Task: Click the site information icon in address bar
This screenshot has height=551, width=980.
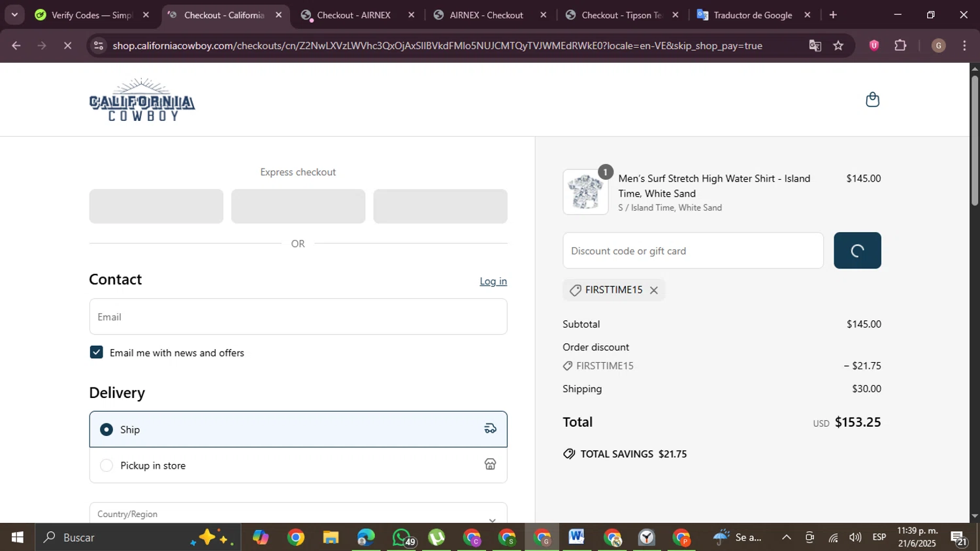Action: [98, 46]
